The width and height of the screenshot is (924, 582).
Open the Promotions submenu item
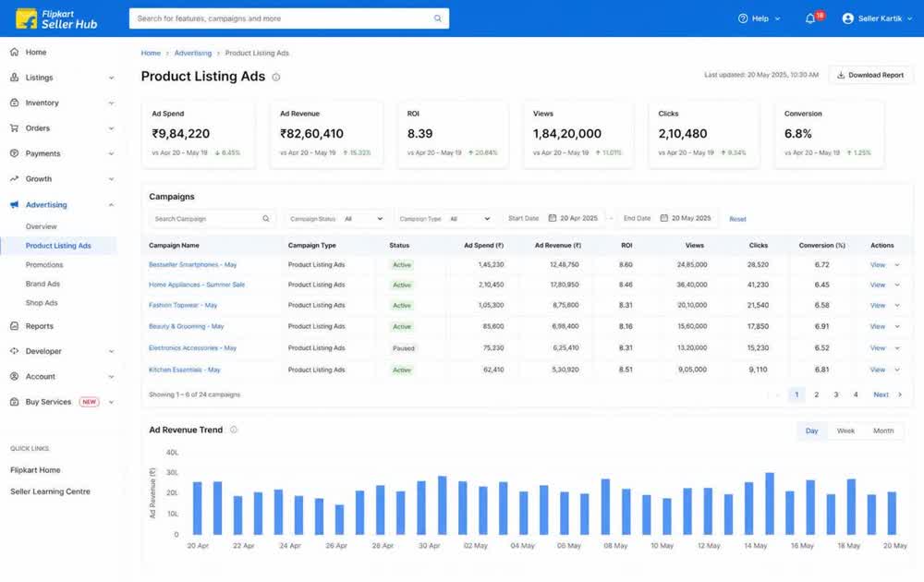44,264
